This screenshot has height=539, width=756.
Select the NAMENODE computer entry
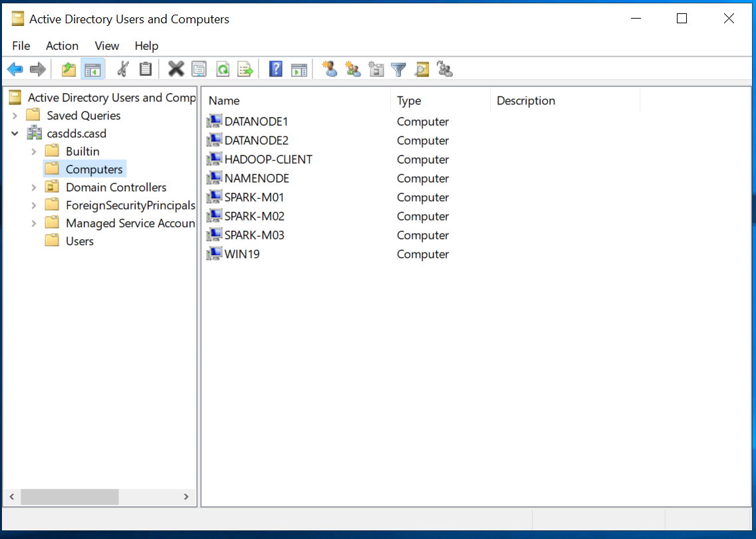257,178
